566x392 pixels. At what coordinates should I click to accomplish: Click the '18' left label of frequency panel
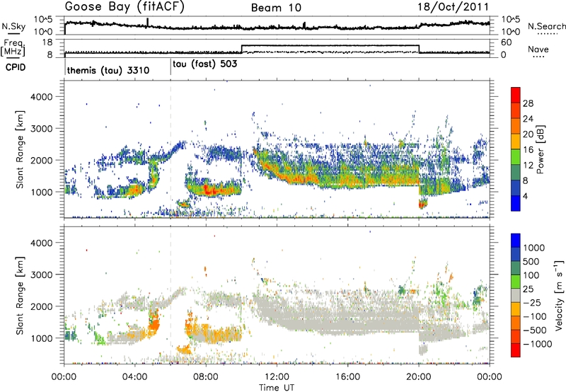(x=47, y=42)
